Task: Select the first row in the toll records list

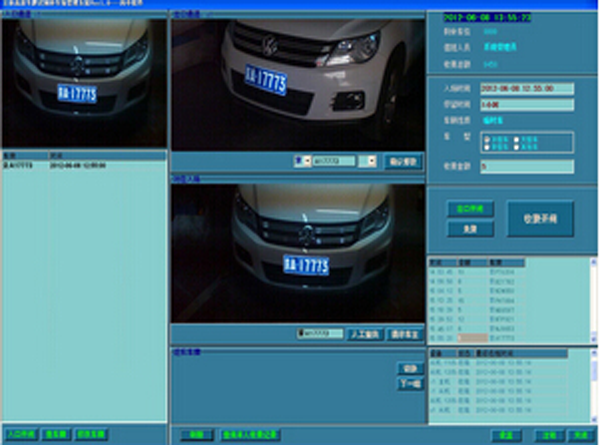Action: pyautogui.click(x=477, y=272)
